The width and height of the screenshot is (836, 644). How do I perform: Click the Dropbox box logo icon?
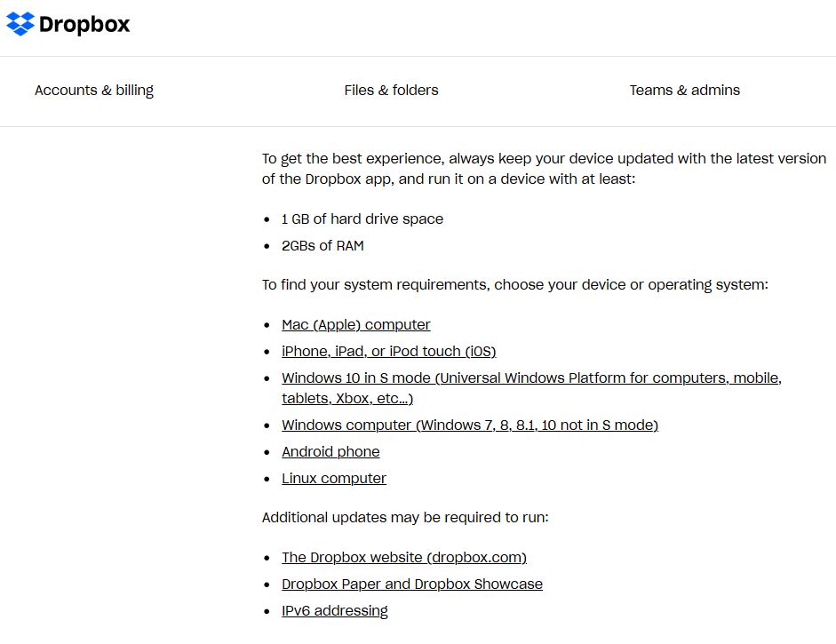coord(20,24)
